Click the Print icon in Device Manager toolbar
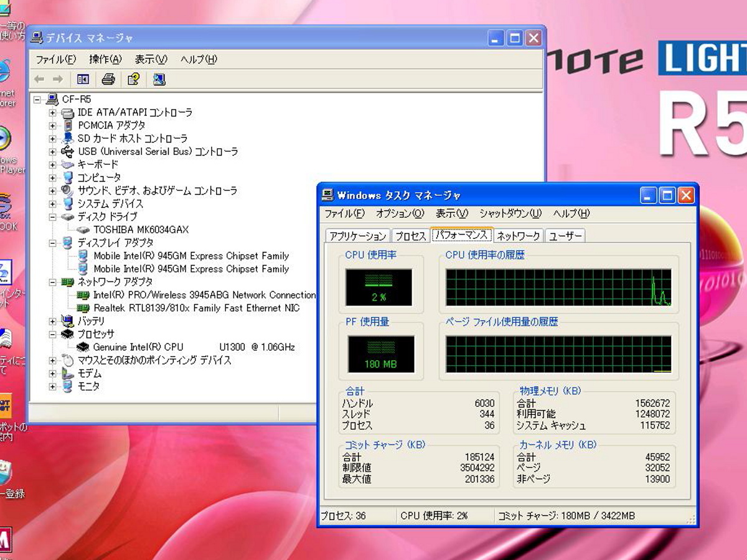Image resolution: width=747 pixels, height=560 pixels. [x=108, y=79]
